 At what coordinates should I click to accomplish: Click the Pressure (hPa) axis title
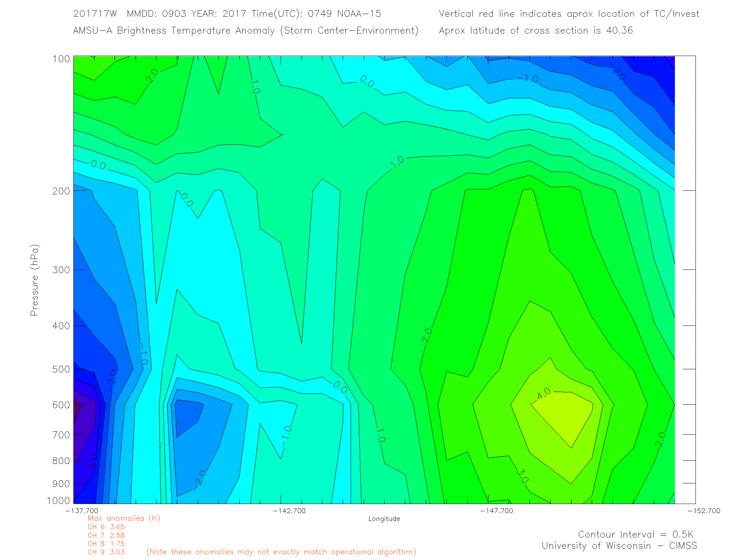[34, 280]
